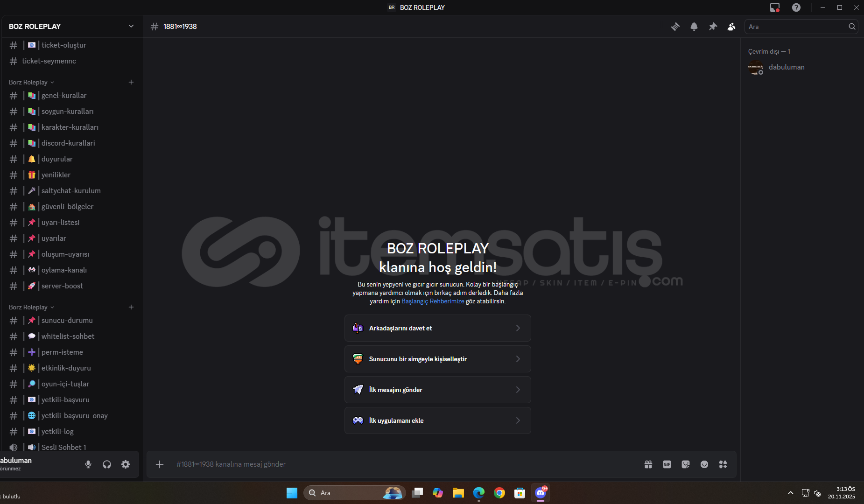This screenshot has height=504, width=864.
Task: Open Microsoft Store from the taskbar
Action: pyautogui.click(x=520, y=493)
